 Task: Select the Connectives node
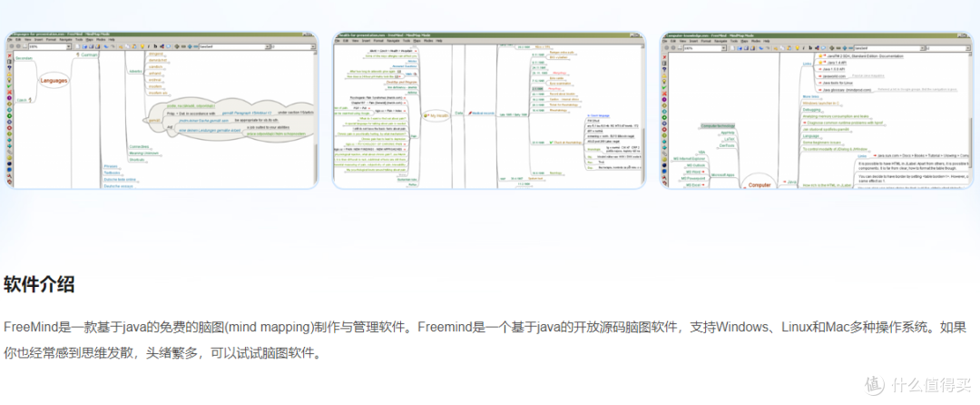[140, 146]
